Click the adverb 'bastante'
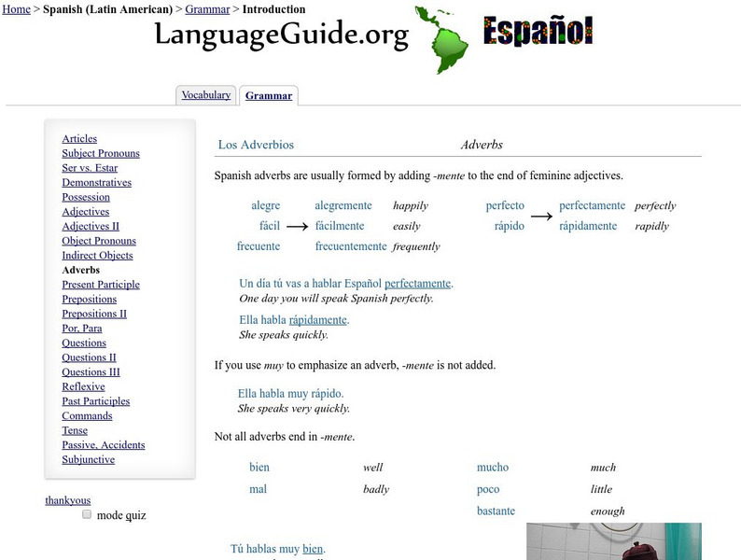This screenshot has width=741, height=560. pos(496,511)
